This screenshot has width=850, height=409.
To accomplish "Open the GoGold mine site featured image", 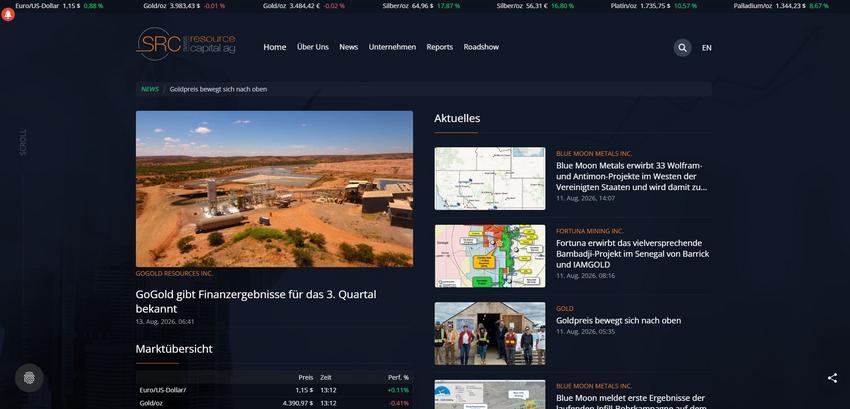I will pyautogui.click(x=274, y=189).
